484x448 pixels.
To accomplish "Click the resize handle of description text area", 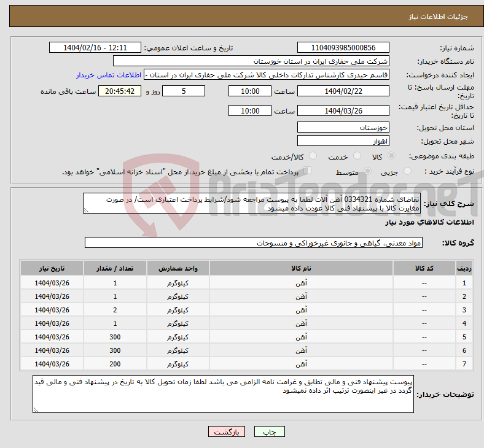I will (86, 210).
